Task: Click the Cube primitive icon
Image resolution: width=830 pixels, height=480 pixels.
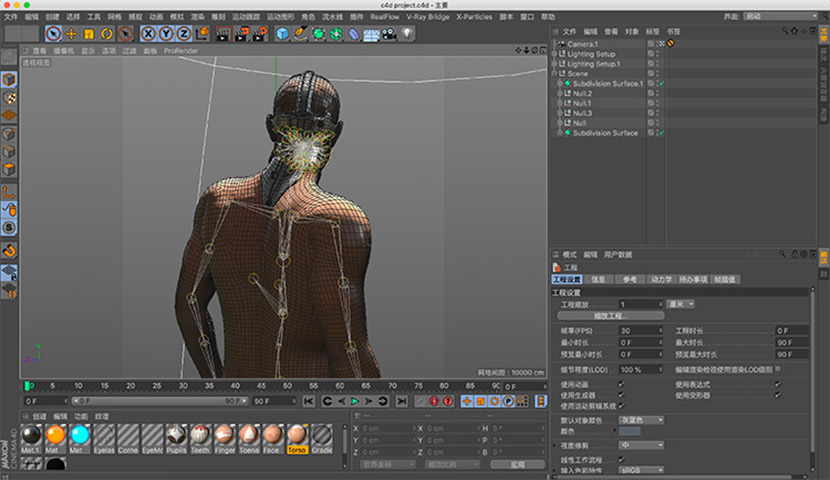Action: (283, 34)
